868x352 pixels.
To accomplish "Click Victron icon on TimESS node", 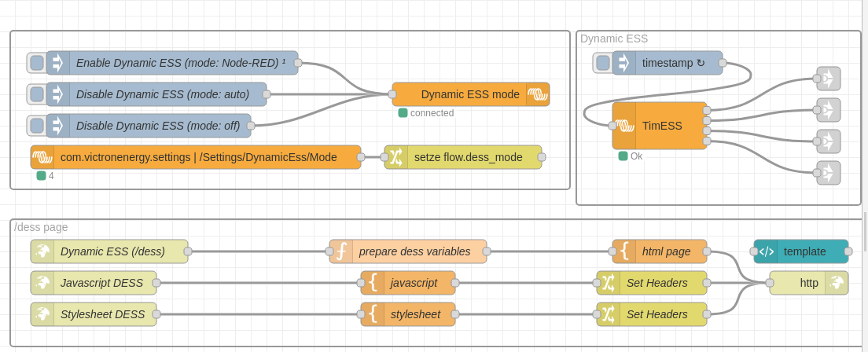I will tap(624, 126).
